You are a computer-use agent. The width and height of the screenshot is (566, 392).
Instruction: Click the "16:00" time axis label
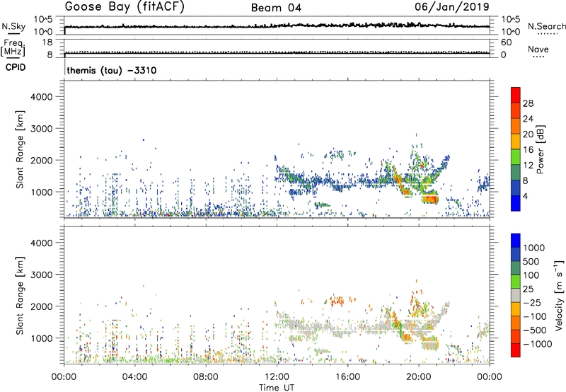347,377
